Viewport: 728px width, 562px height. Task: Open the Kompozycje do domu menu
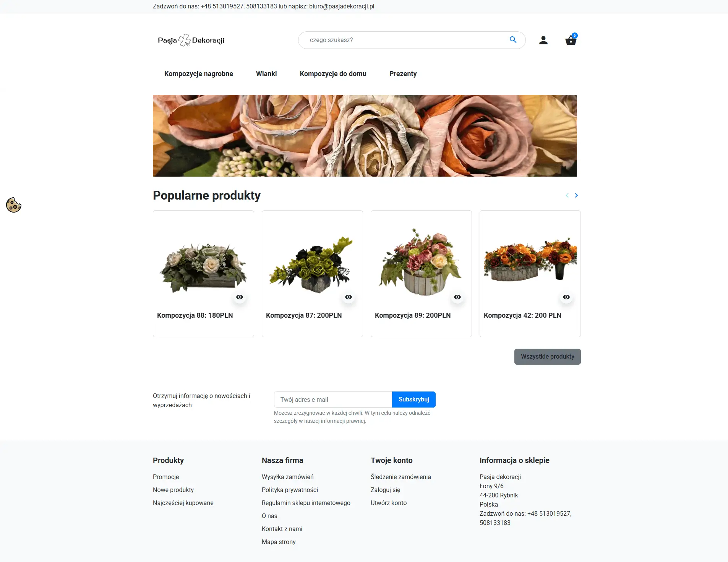[x=333, y=74]
